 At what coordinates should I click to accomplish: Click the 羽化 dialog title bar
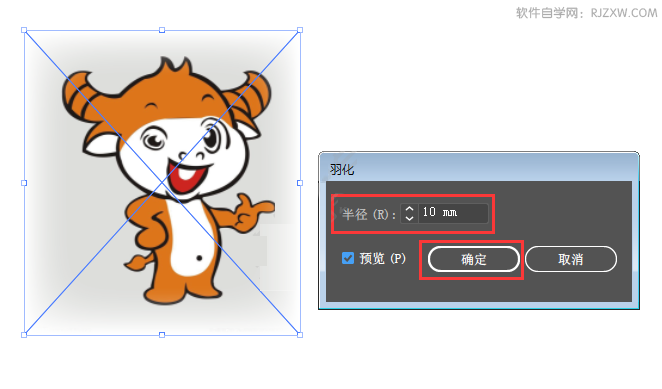(479, 169)
